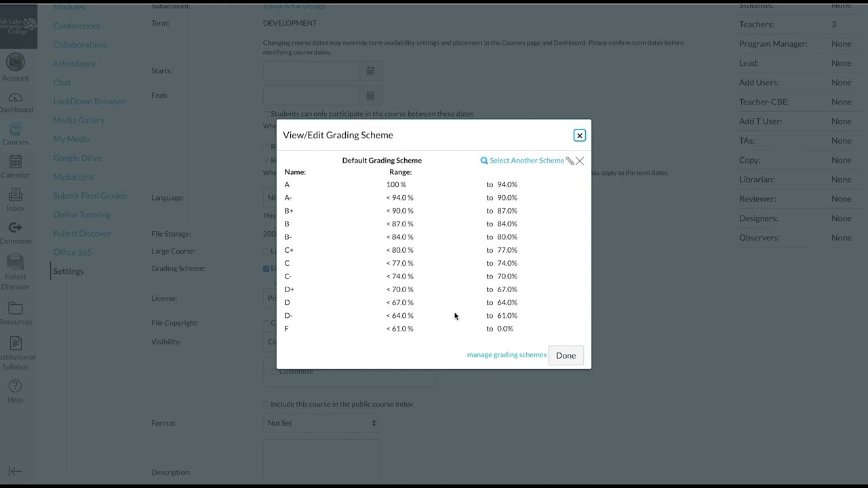The width and height of the screenshot is (868, 488).
Task: Click the A- grade name
Action: click(x=288, y=198)
